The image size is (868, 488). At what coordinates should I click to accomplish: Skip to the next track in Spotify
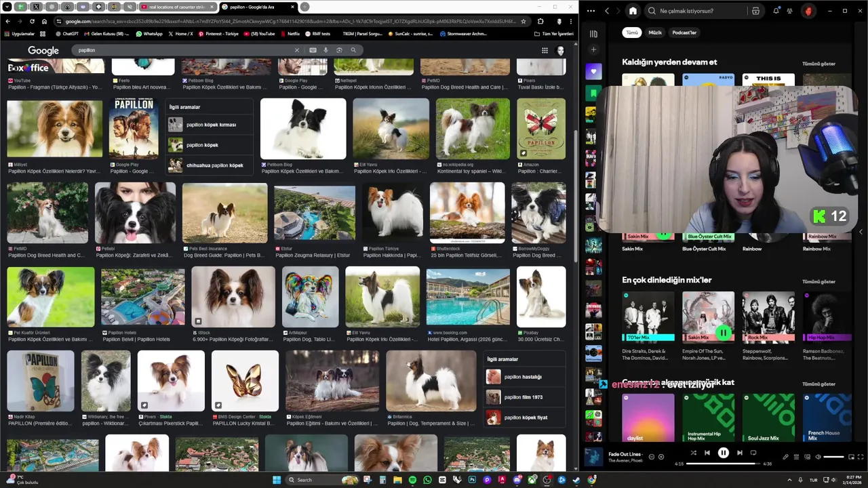[740, 453]
